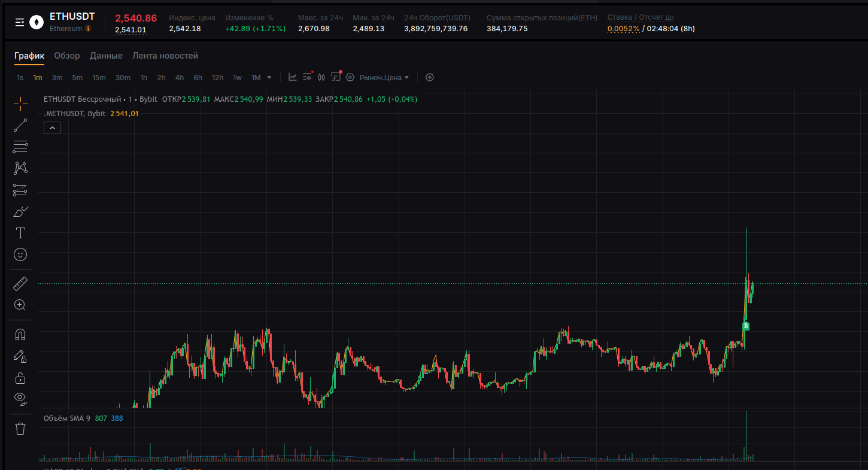Open the emoji sticker tool

point(20,254)
